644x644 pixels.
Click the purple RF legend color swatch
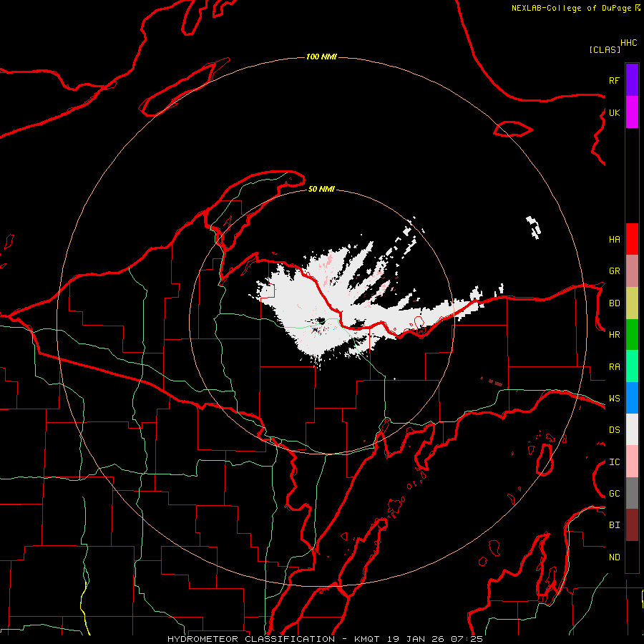coord(632,80)
